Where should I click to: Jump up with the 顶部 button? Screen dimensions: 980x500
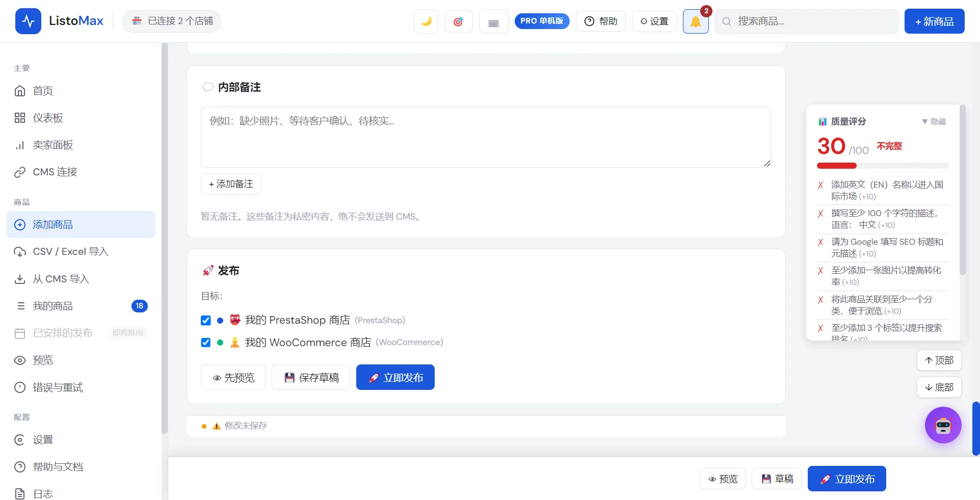[939, 360]
